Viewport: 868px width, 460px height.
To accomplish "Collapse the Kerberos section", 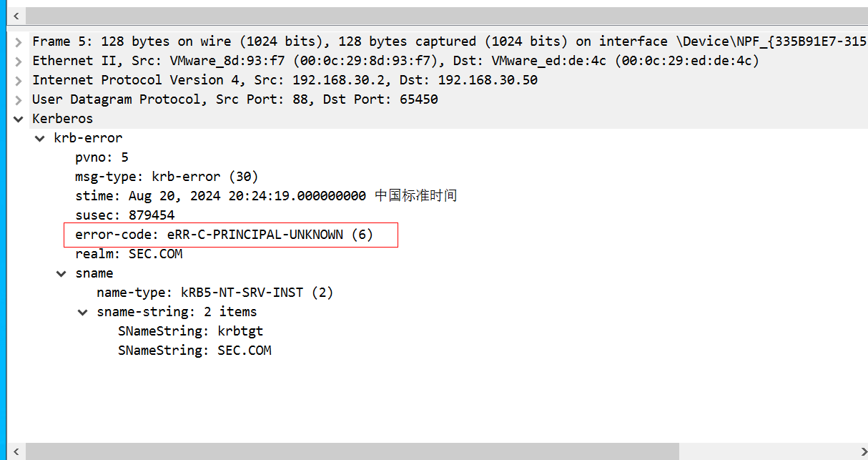I will click(18, 119).
